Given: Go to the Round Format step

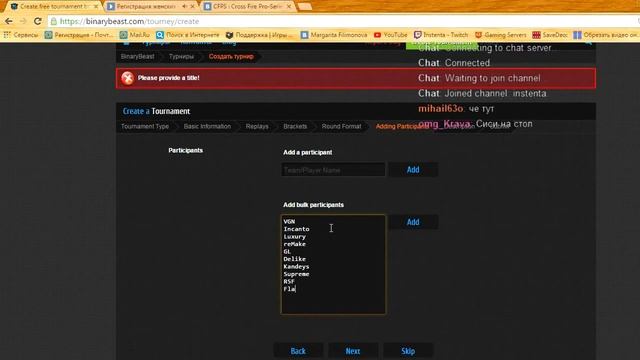Looking at the screenshot, I should (x=341, y=127).
